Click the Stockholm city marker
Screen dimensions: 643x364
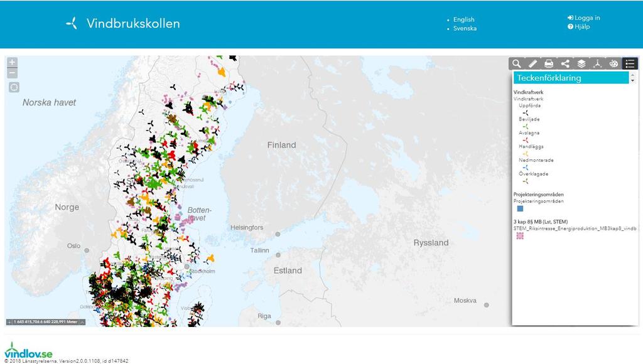tap(187, 267)
